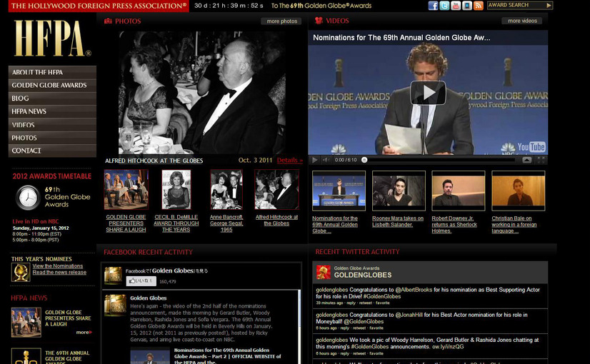Click the Hollywood Foreign Press Association red banner
Screen dimensions: 590x364
tap(99, 6)
